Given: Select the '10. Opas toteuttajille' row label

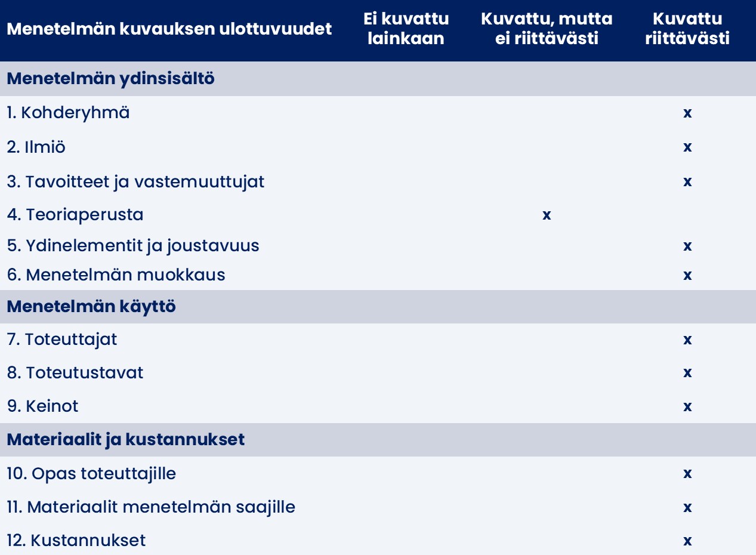Looking at the screenshot, I should 91,474.
